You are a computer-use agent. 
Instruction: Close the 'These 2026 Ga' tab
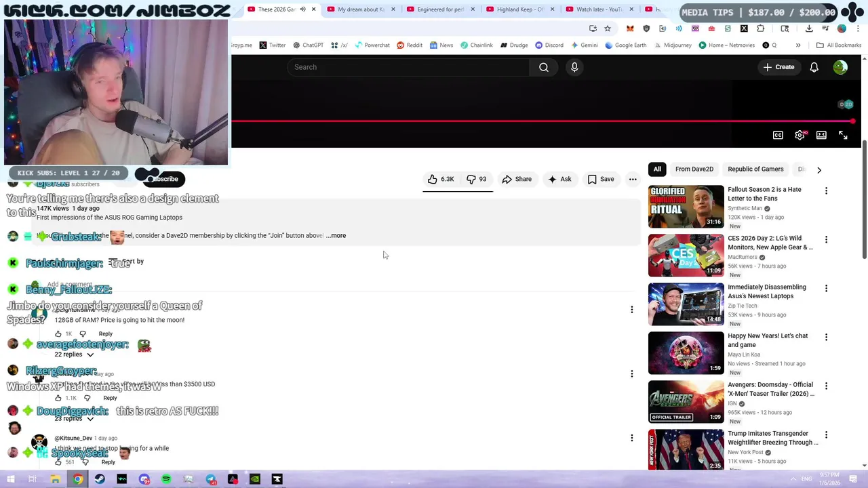[x=313, y=9]
